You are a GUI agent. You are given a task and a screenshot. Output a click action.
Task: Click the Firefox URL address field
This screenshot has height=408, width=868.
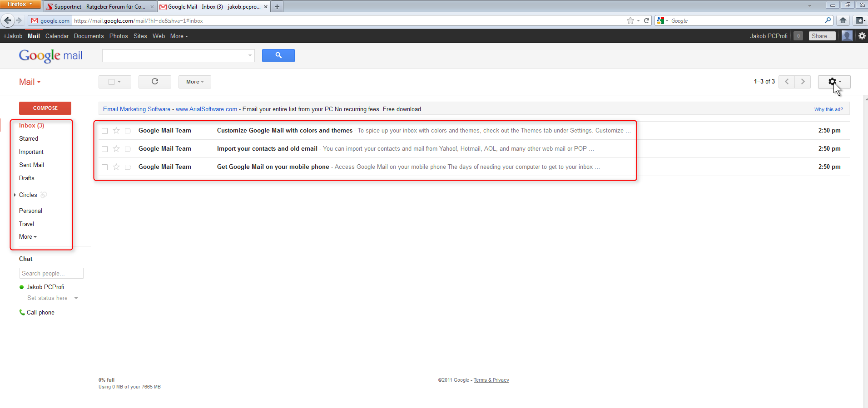pos(348,20)
